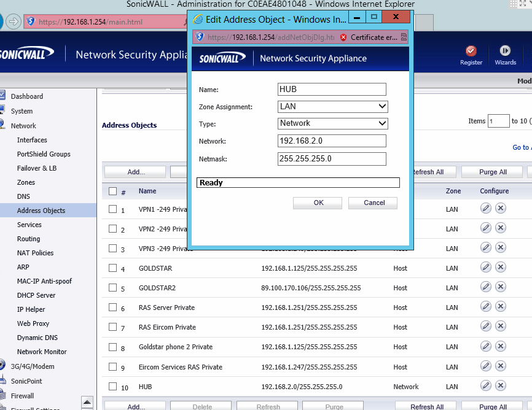Click the delete X icon for VPN2 -249 row

coord(501,228)
